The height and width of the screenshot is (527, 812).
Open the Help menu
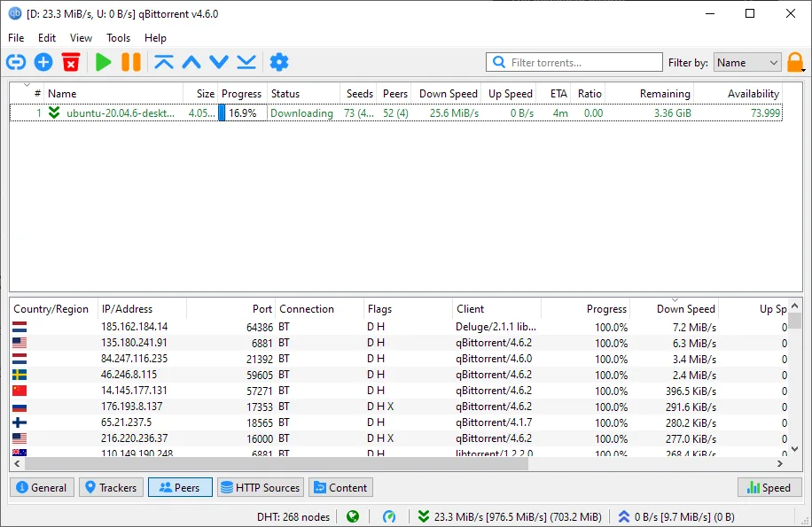(155, 38)
